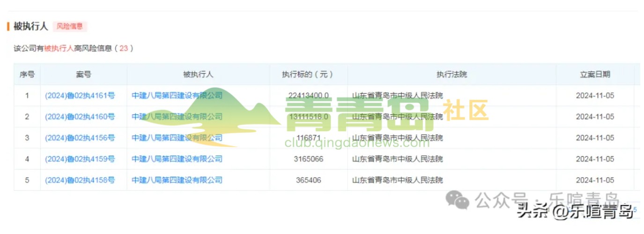Select amount cell 365406
Viewport: 644px width, 234px height.
tap(308, 180)
